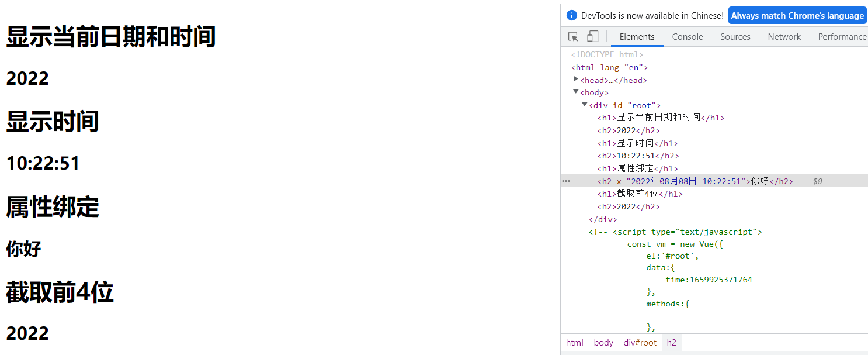The width and height of the screenshot is (868, 355).
Task: Select the closing </div> tag row
Action: [x=603, y=219]
